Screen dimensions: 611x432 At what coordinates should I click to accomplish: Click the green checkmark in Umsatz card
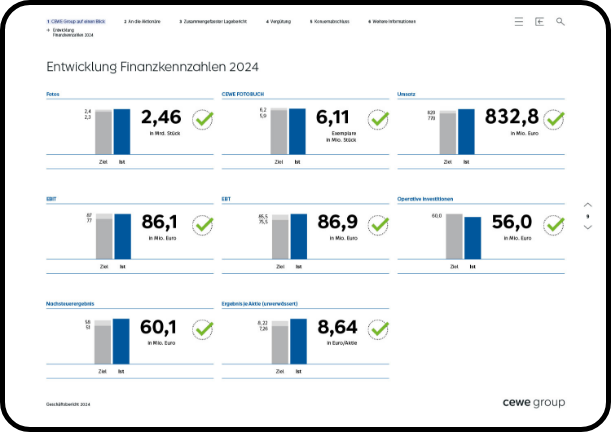click(x=554, y=120)
